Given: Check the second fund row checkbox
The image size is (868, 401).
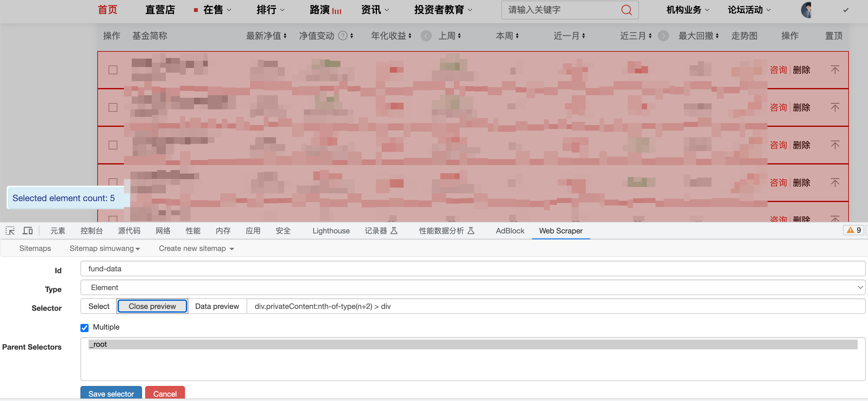Looking at the screenshot, I should [113, 107].
